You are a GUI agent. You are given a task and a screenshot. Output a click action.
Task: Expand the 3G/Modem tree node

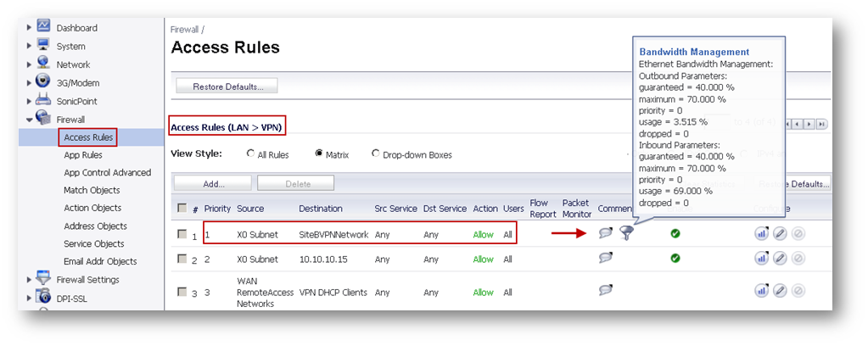click(x=30, y=83)
